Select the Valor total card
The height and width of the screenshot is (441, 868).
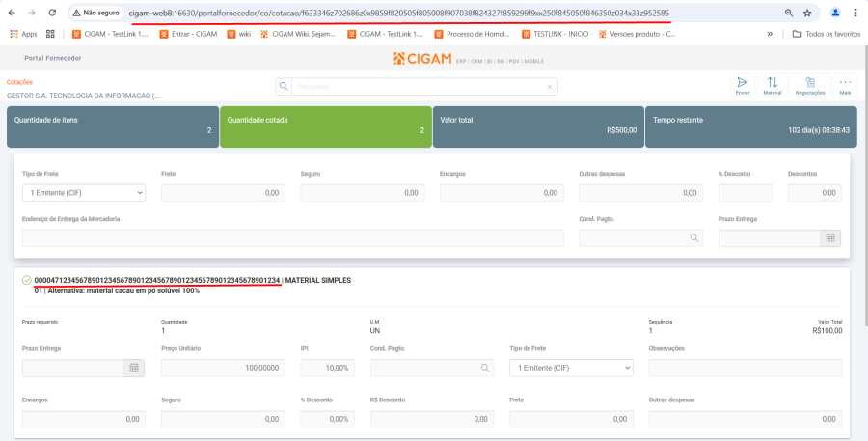pyautogui.click(x=538, y=126)
